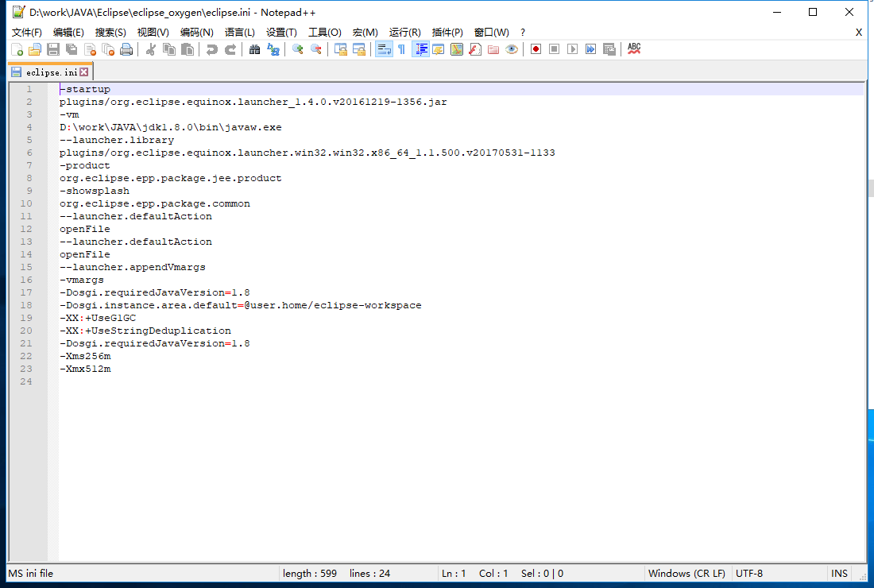Toggle the monitoring eye icon
This screenshot has width=874, height=588.
click(512, 49)
